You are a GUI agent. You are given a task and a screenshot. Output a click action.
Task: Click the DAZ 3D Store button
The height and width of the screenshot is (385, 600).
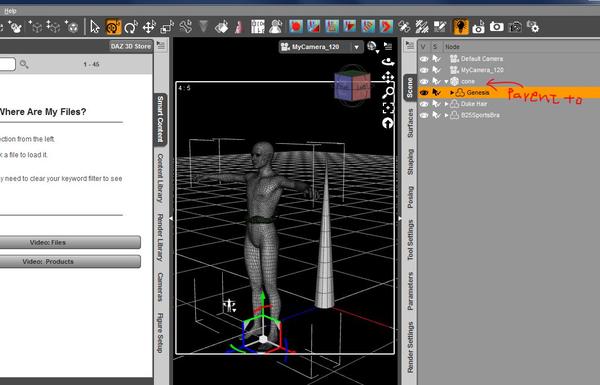tap(130, 46)
